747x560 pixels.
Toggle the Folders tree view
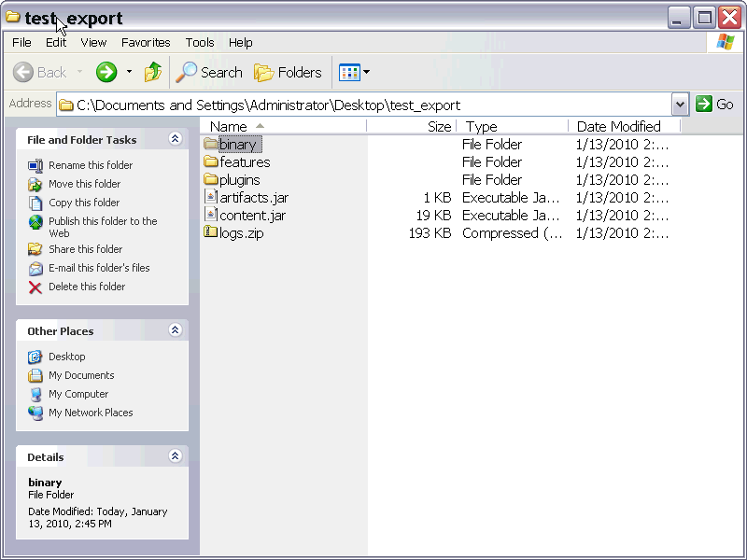(x=288, y=73)
